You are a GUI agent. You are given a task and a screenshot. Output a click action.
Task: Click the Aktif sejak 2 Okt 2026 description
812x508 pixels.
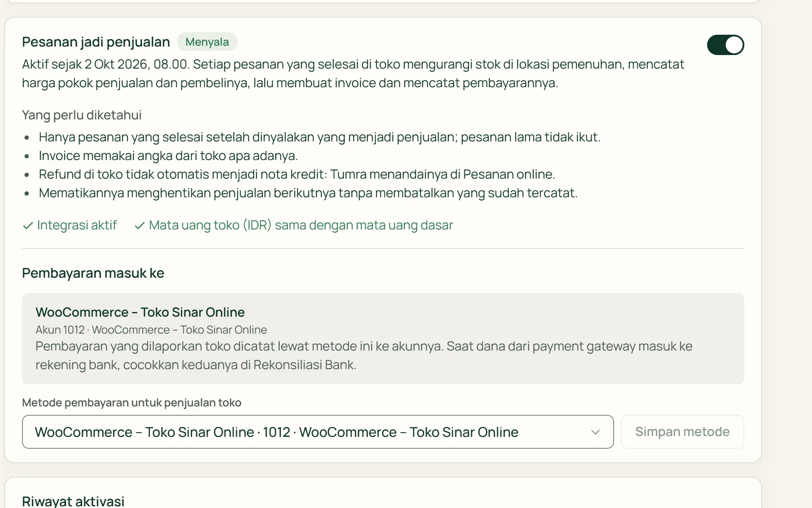pos(353,73)
